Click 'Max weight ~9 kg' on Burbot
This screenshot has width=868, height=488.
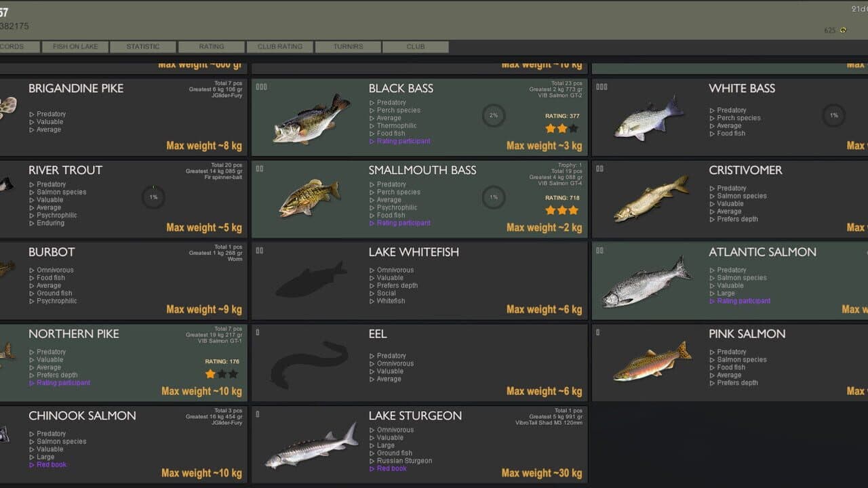(x=204, y=310)
